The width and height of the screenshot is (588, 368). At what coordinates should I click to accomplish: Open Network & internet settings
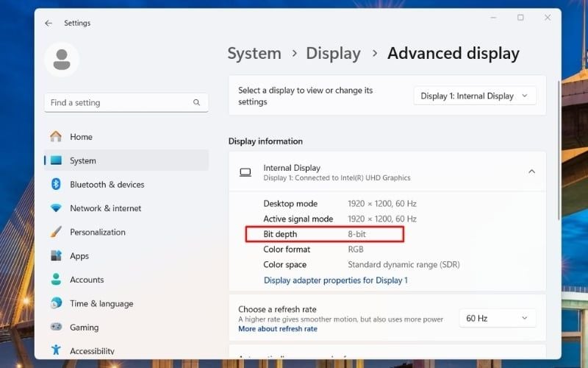(x=107, y=208)
